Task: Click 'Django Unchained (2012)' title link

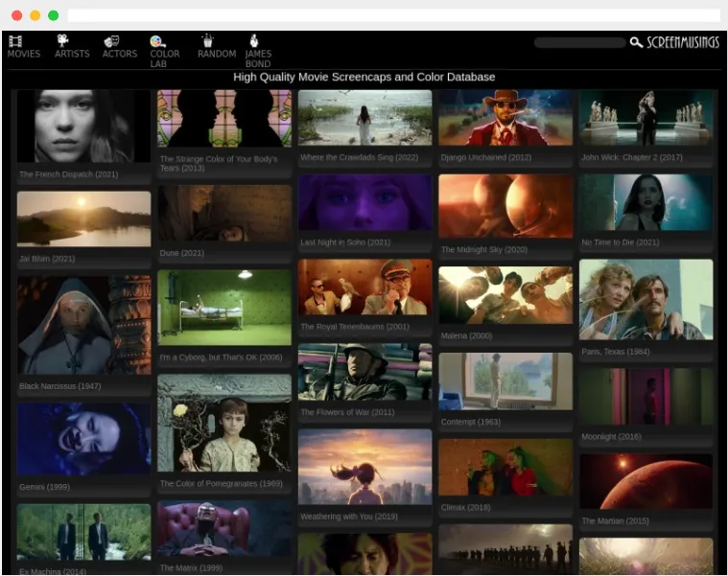Action: (x=486, y=158)
